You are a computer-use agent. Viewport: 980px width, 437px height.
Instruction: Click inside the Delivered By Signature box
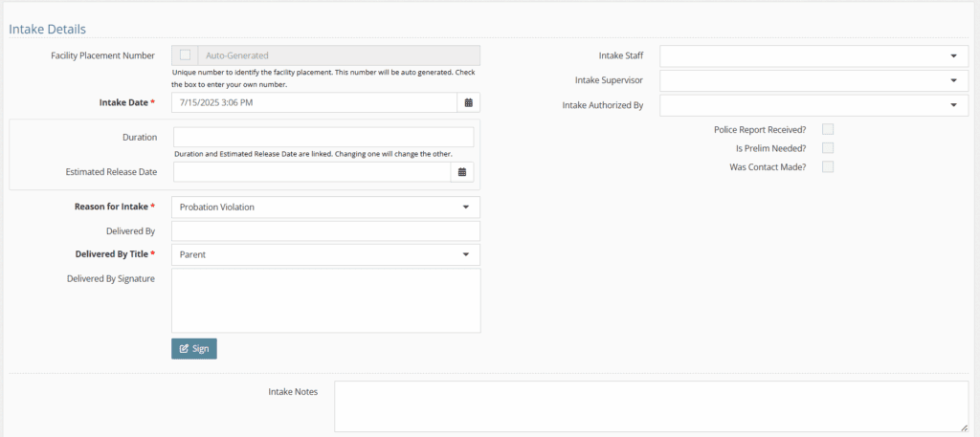(325, 301)
